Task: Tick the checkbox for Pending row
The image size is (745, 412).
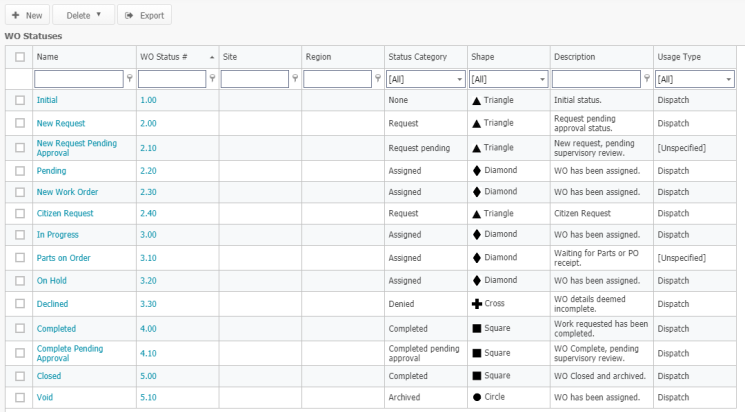Action: pos(20,171)
